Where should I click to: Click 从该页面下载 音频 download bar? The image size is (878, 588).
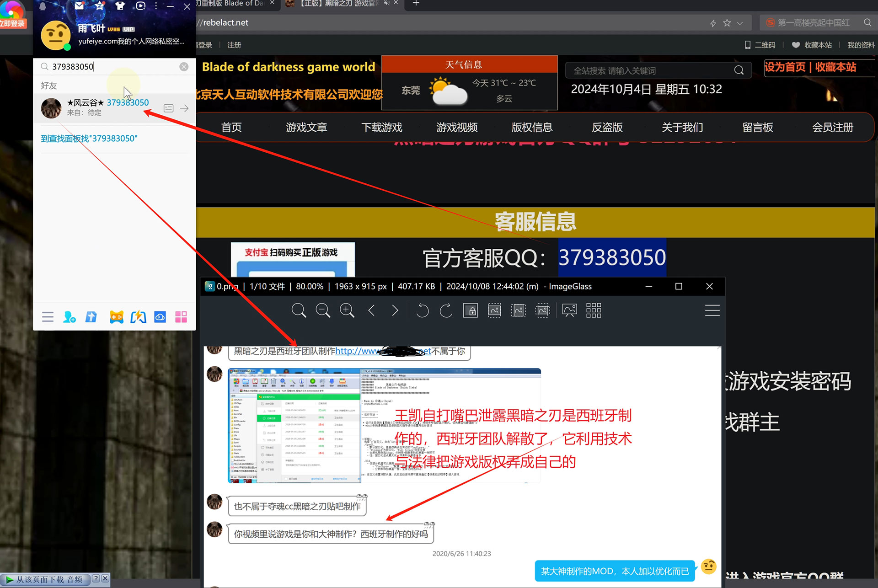(45, 579)
